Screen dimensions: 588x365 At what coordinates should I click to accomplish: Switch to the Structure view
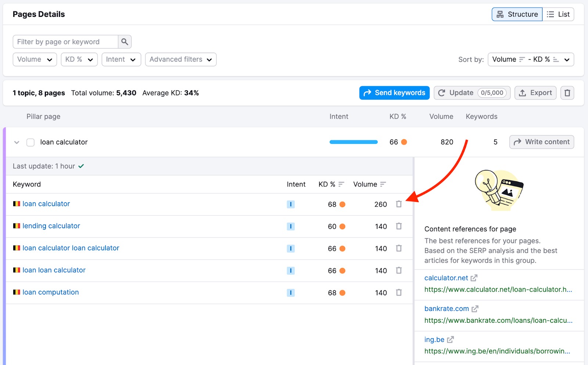(517, 14)
